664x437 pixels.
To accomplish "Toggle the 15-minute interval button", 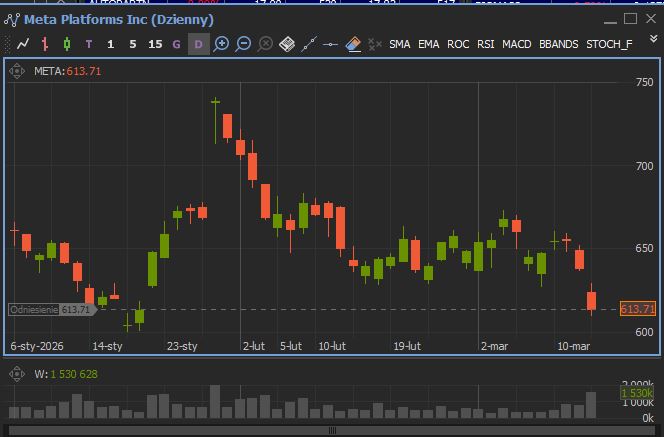I will click(x=155, y=44).
